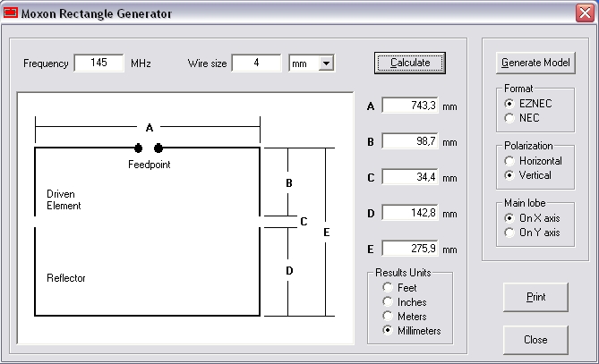Click the Close button
The image size is (599, 364).
tap(535, 340)
